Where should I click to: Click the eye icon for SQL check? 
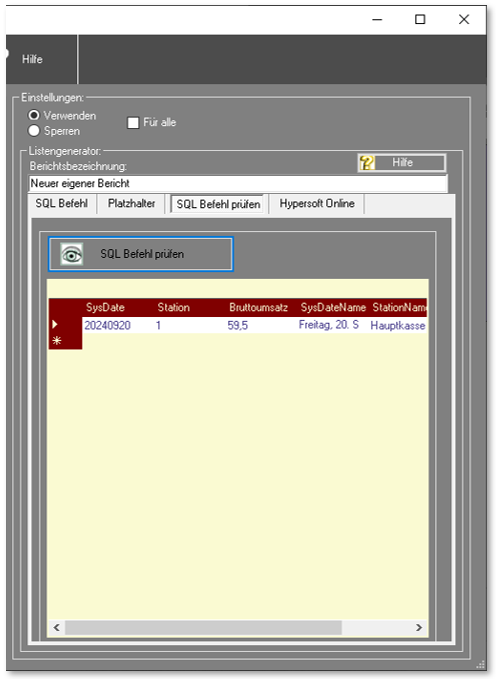point(71,254)
